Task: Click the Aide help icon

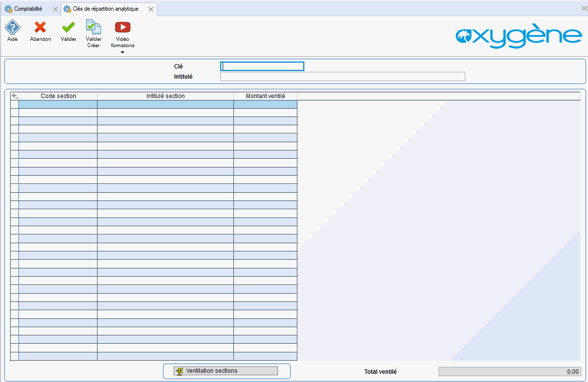Action: tap(12, 28)
